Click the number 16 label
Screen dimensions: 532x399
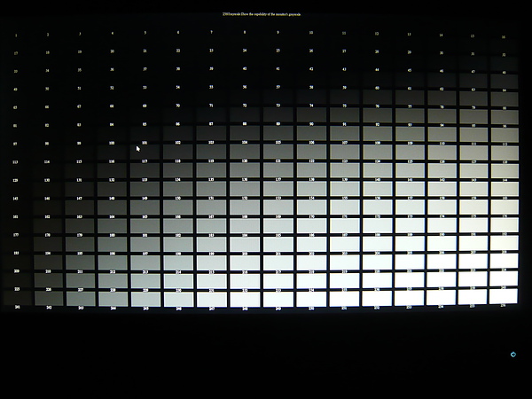(504, 37)
